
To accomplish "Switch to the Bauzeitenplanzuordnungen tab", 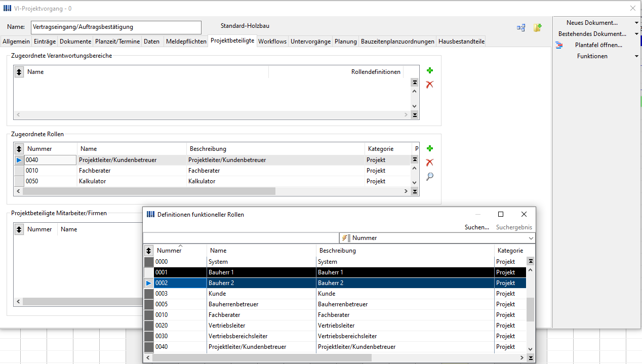I will click(x=397, y=42).
